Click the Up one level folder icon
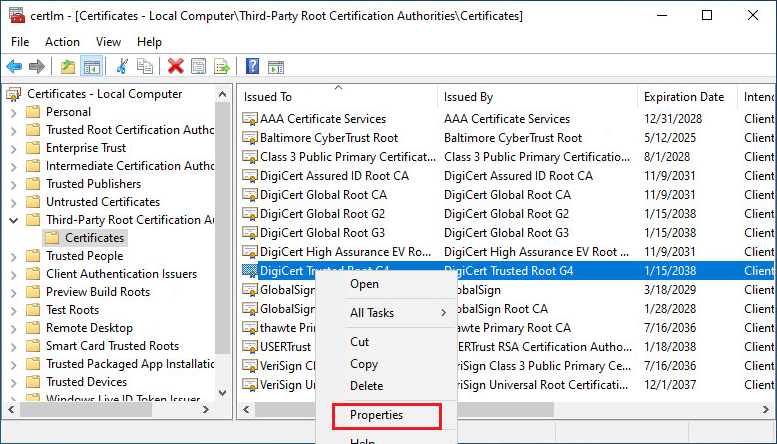Screen dimensions: 777x444 click(x=67, y=66)
